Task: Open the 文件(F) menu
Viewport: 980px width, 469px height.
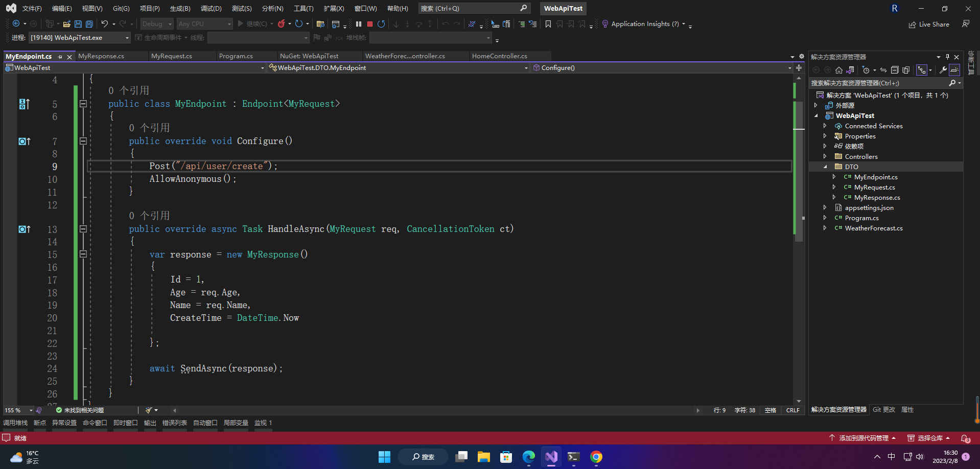Action: point(32,8)
